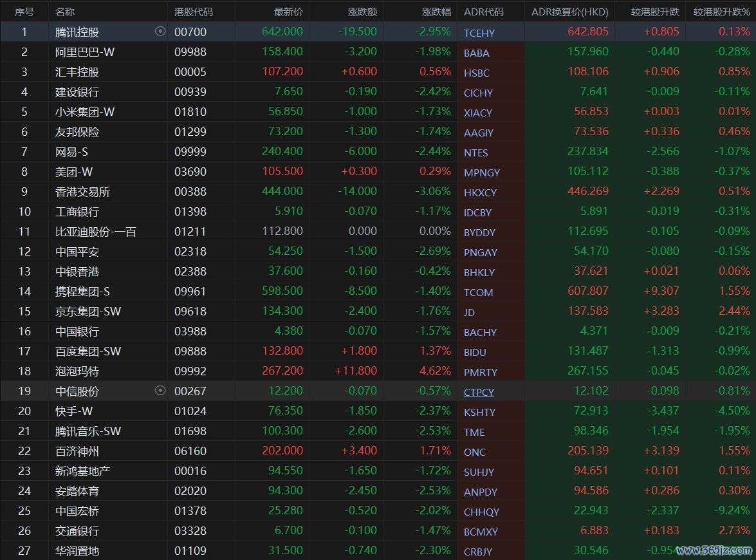Select the 中银香港 stock name
Screen dimensions: 756x560
pyautogui.click(x=77, y=272)
